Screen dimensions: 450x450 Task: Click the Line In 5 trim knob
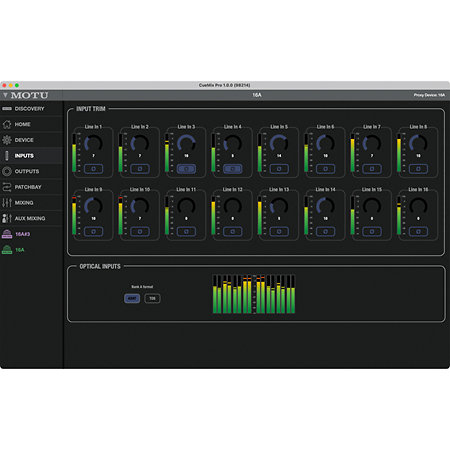pos(279,143)
